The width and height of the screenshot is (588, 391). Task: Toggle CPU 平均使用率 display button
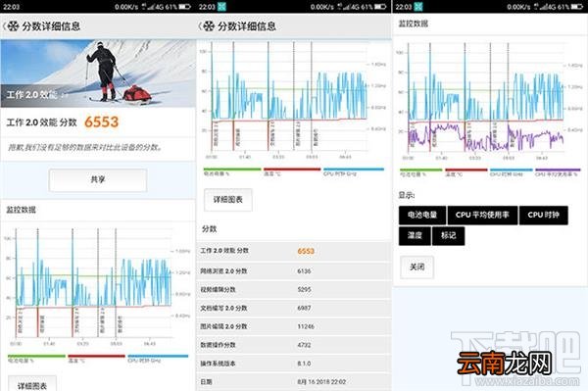tap(482, 216)
